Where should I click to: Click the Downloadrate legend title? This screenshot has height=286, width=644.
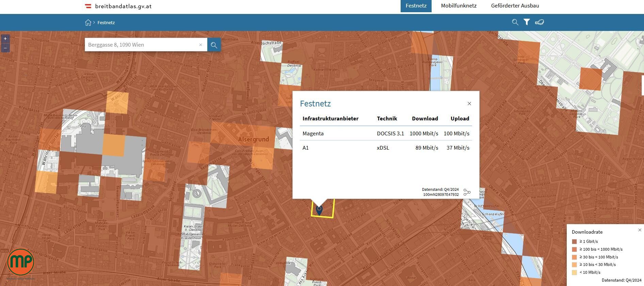coord(587,232)
